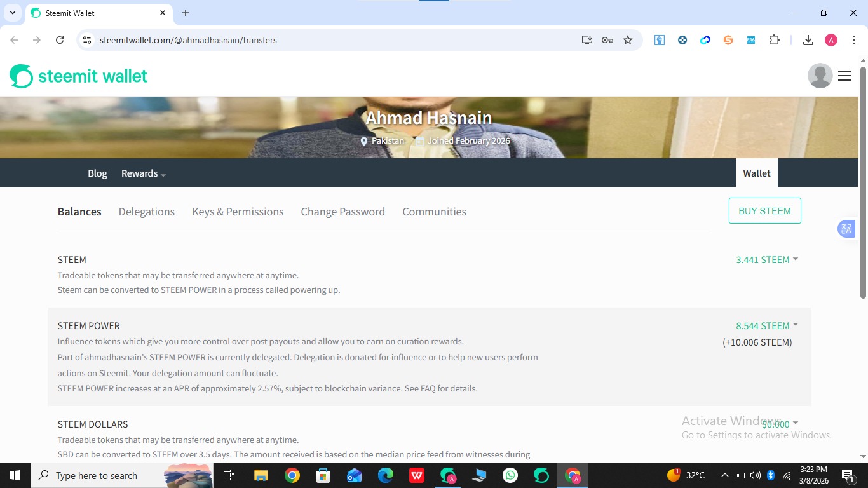This screenshot has height=488, width=868.
Task: Switch to the Balances tab
Action: 79,212
